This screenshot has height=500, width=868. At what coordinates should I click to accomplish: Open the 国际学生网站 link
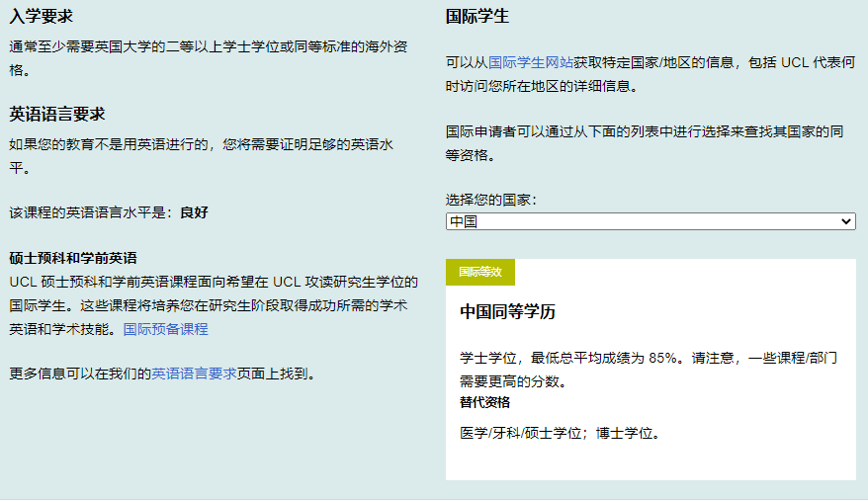[530, 62]
